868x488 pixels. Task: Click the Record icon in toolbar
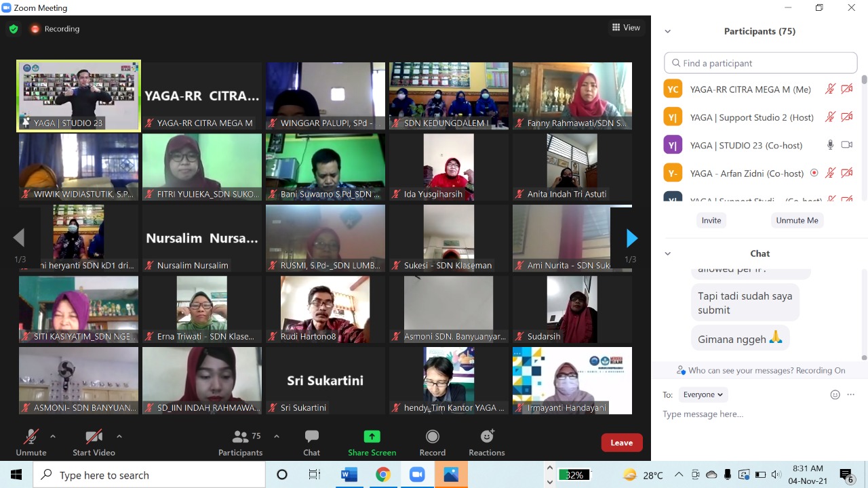pyautogui.click(x=433, y=437)
